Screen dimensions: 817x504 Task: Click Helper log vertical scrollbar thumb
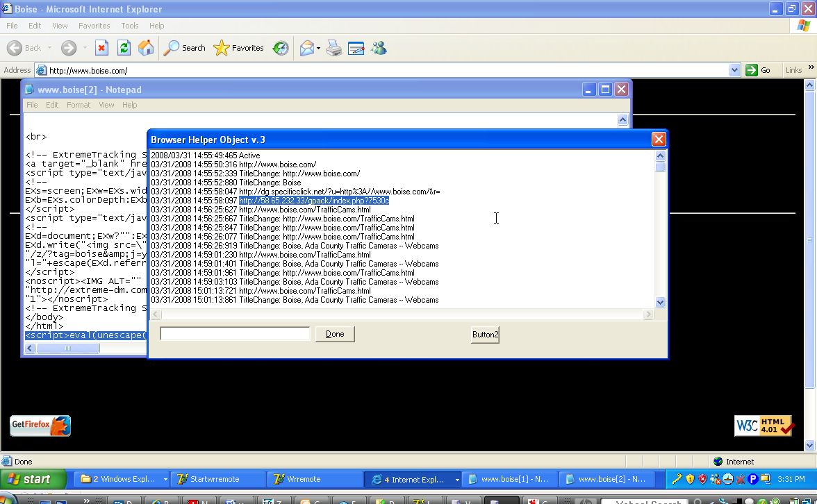tap(660, 167)
